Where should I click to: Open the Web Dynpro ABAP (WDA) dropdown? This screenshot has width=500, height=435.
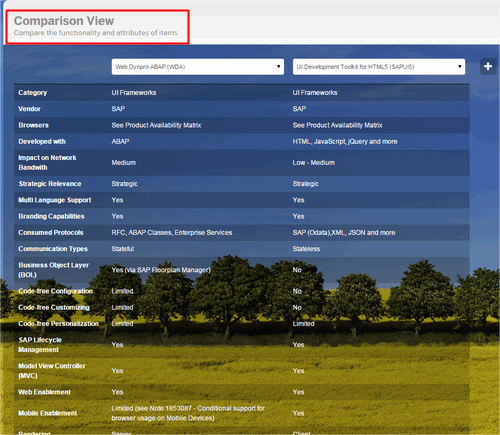click(x=198, y=67)
